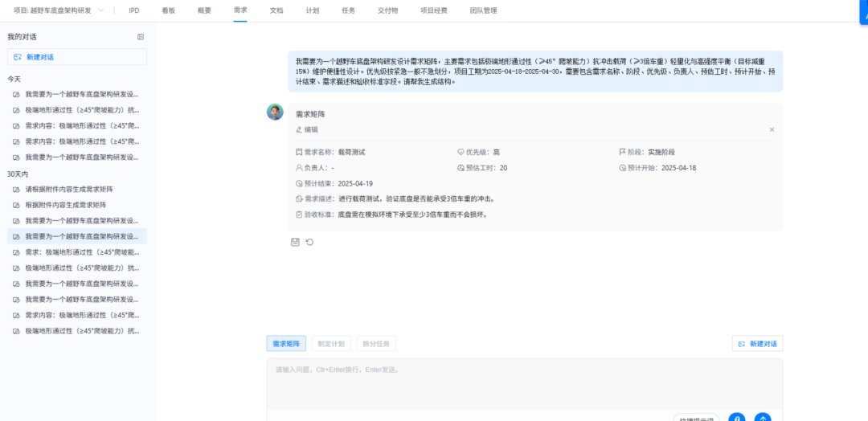Click the 今天 group heading

tap(14, 79)
